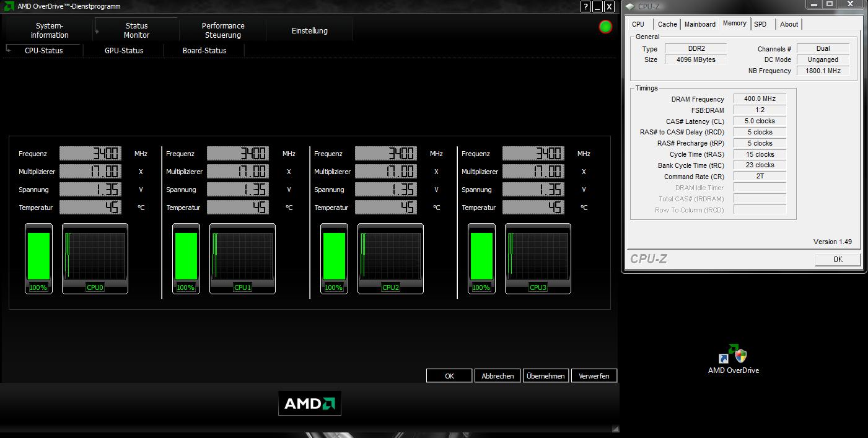
Task: Open the System-information tab
Action: coord(50,30)
